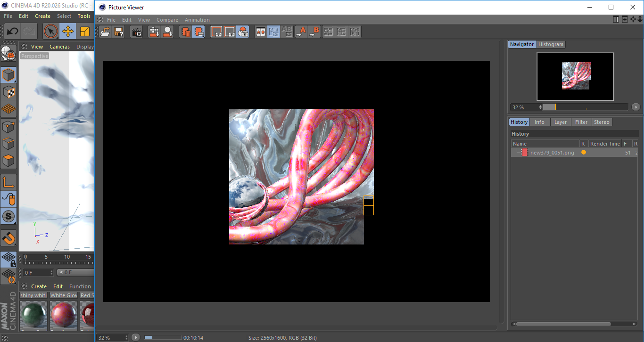The height and width of the screenshot is (342, 644).
Task: Open the viewport Cameras menu
Action: coord(59,47)
